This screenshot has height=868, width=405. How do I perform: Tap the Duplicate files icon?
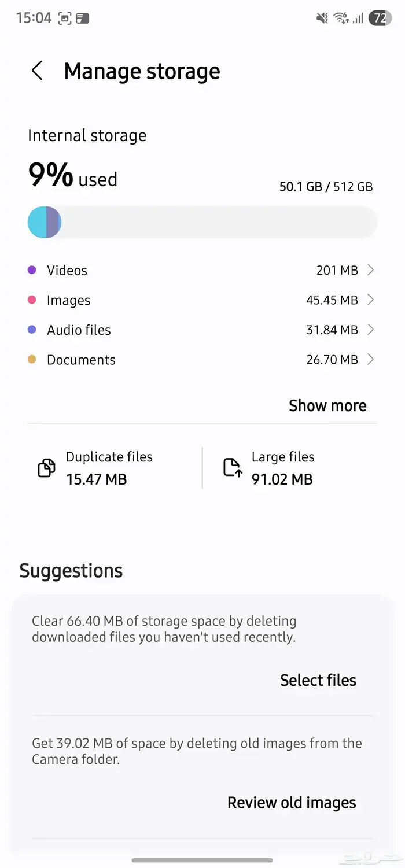(46, 468)
